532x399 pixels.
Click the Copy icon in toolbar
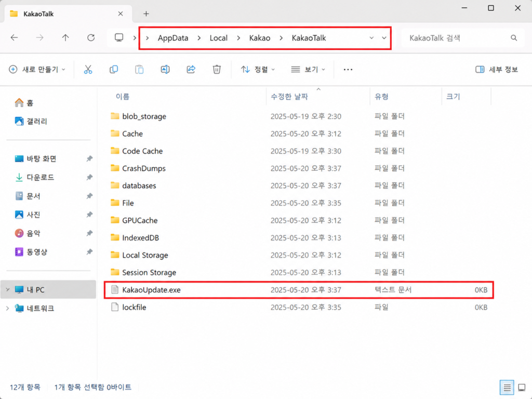[x=114, y=70]
